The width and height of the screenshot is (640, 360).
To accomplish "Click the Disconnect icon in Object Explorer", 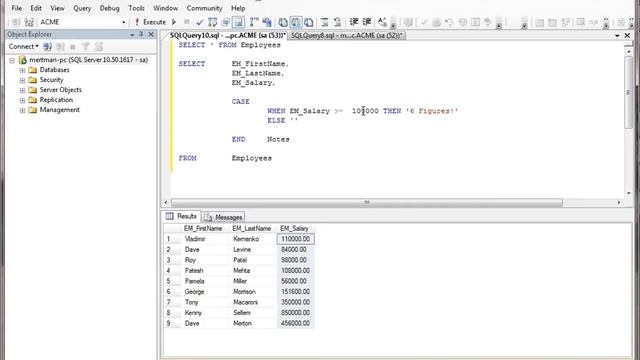I will [60, 47].
